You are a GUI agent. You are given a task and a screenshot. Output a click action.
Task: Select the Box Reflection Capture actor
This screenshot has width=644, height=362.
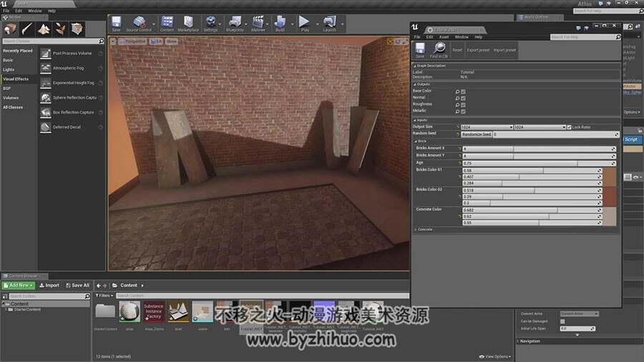(x=73, y=112)
